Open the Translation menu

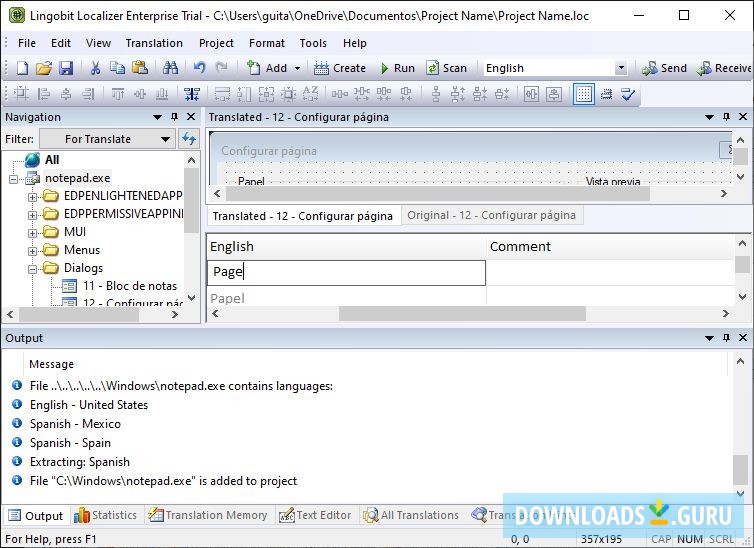pos(154,43)
